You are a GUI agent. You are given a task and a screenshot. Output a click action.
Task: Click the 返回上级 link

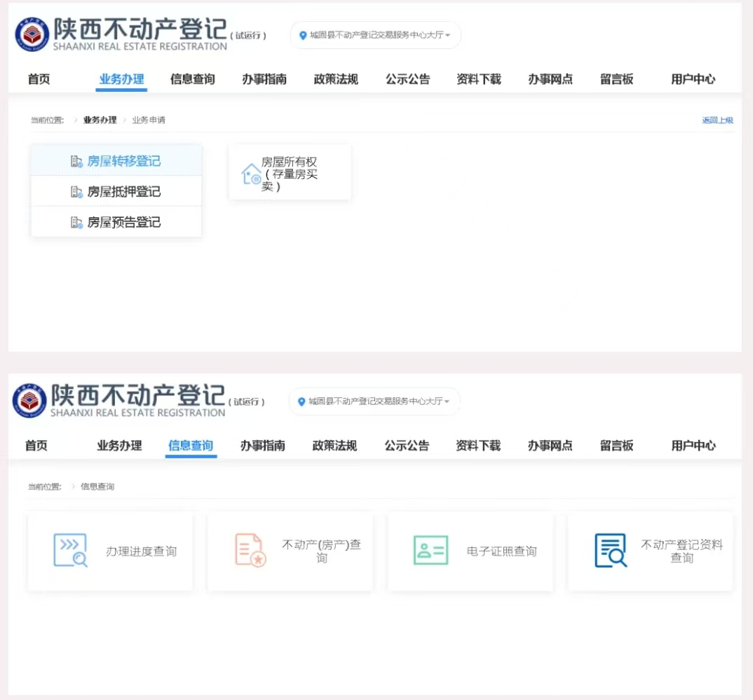coord(717,121)
